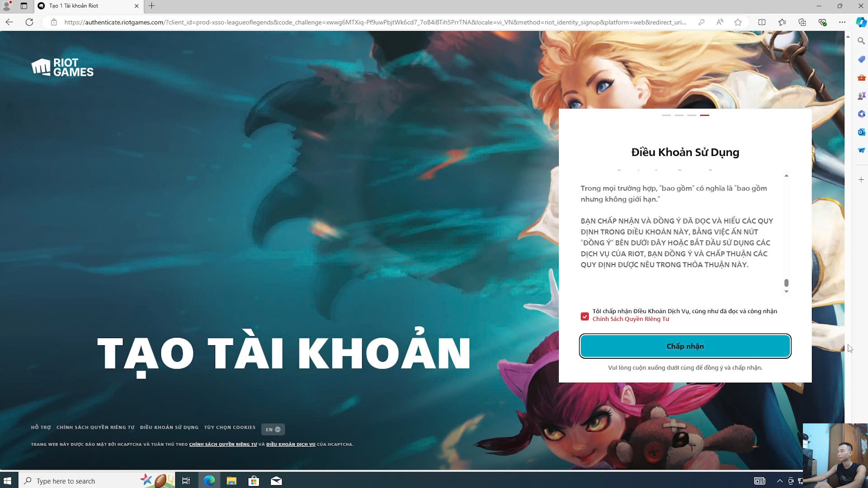The image size is (868, 488).
Task: Open sidebar search magnifier icon
Action: (x=861, y=41)
